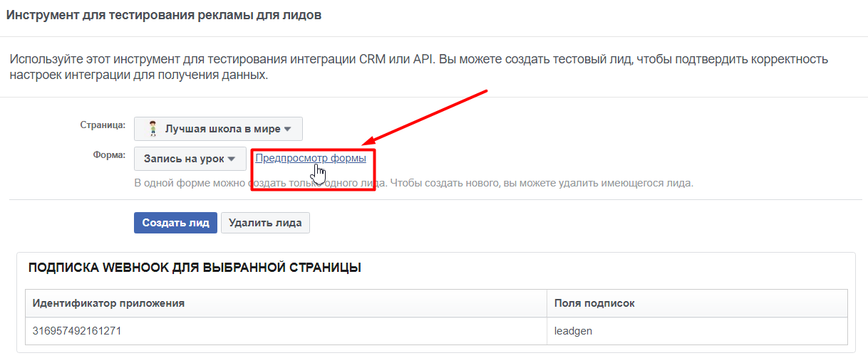Open the page dropdown 'Лучшая школа в мире'
Image resolution: width=868 pixels, height=363 pixels.
218,129
